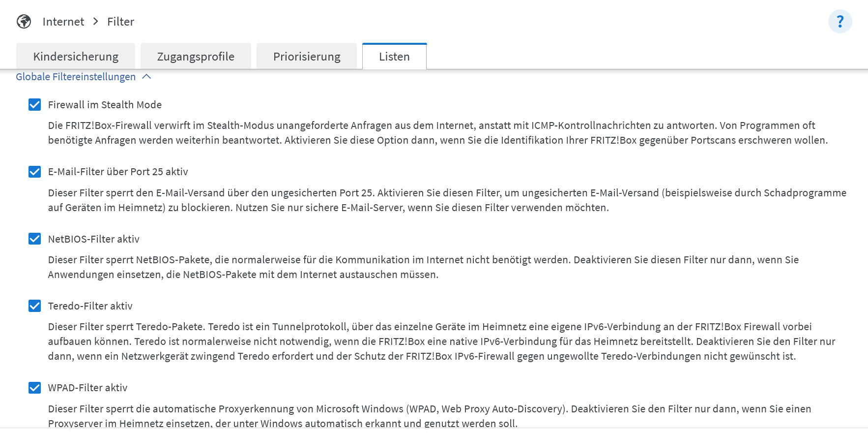Disable Firewall im Stealth Mode checkbox
868x434 pixels.
tap(34, 105)
